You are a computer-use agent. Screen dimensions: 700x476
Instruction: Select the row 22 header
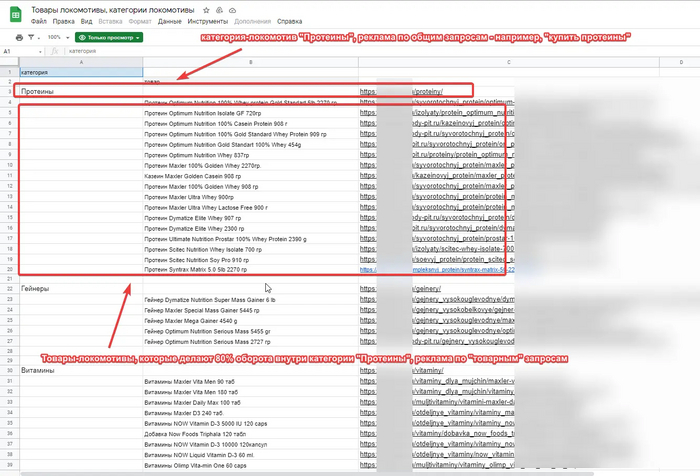coord(10,289)
